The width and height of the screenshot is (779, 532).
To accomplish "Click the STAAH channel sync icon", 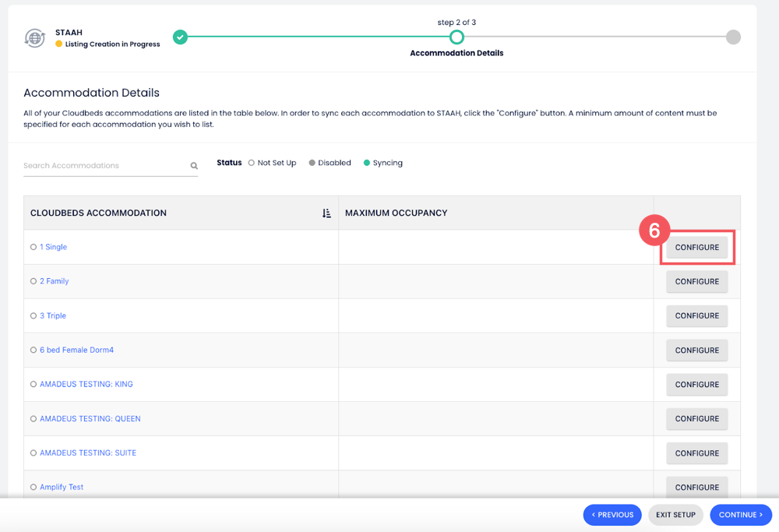I will coord(34,37).
